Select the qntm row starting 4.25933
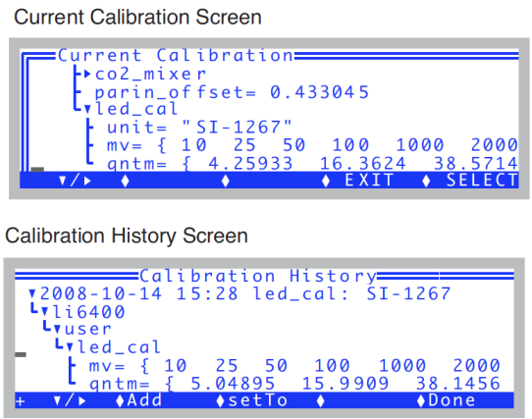The width and height of the screenshot is (532, 419). click(312, 163)
